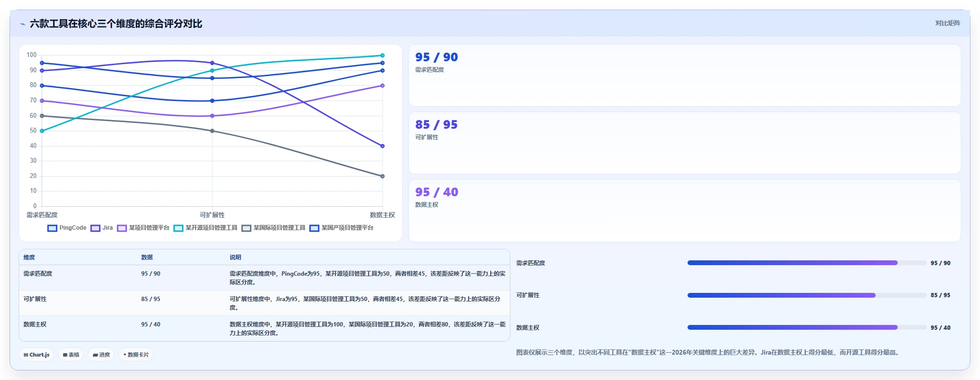The height and width of the screenshot is (380, 980).
Task: Click the 数据主权 data point at 80
Action: pos(383,86)
